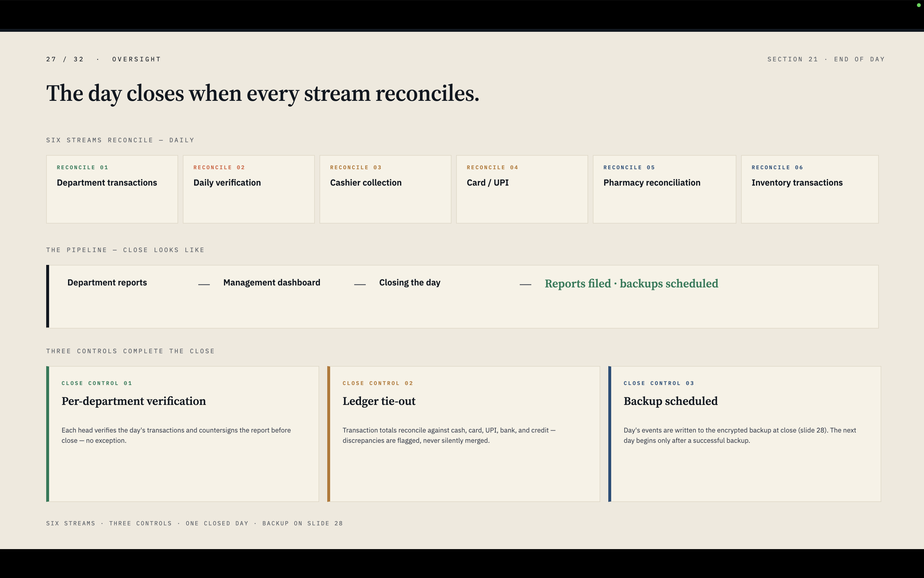Select the Department transactions card
Image resolution: width=924 pixels, height=578 pixels.
(x=112, y=189)
